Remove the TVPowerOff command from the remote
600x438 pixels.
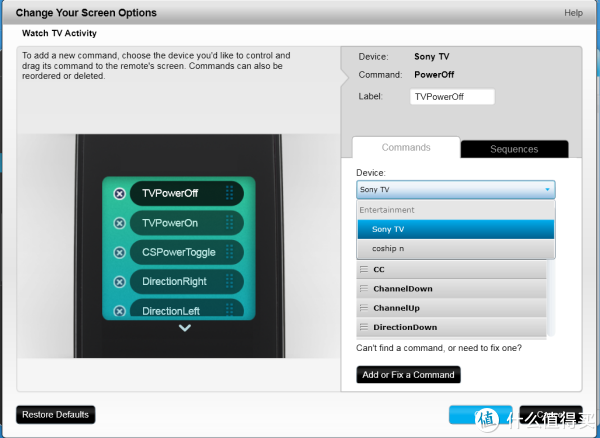120,193
